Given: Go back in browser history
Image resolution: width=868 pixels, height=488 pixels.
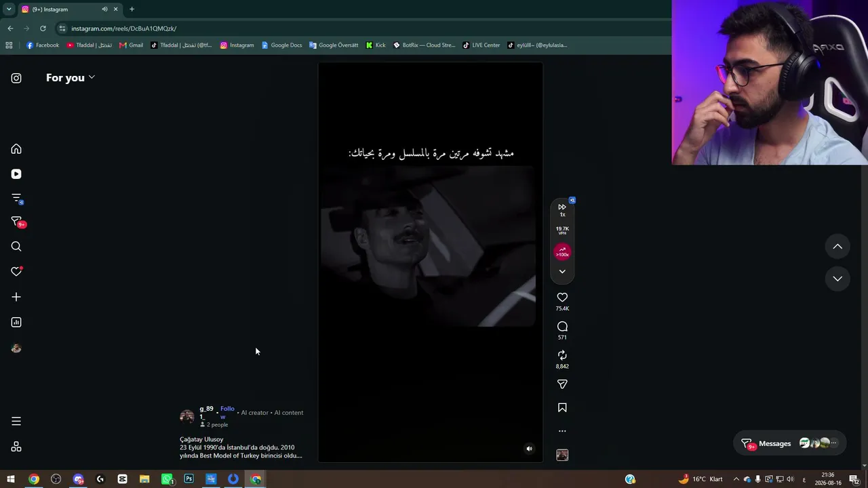Looking at the screenshot, I should 10,28.
